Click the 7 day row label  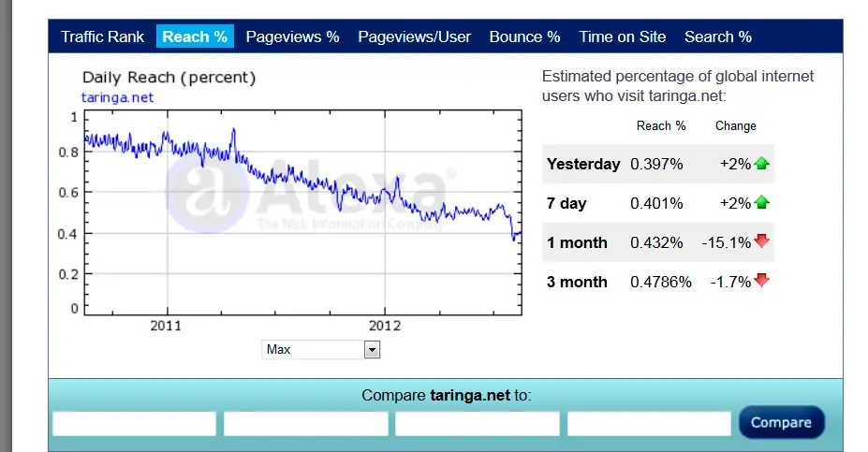[x=566, y=204]
